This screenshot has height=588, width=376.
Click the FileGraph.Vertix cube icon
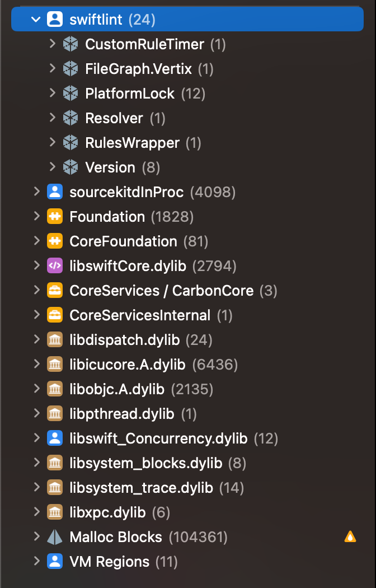[x=70, y=69]
